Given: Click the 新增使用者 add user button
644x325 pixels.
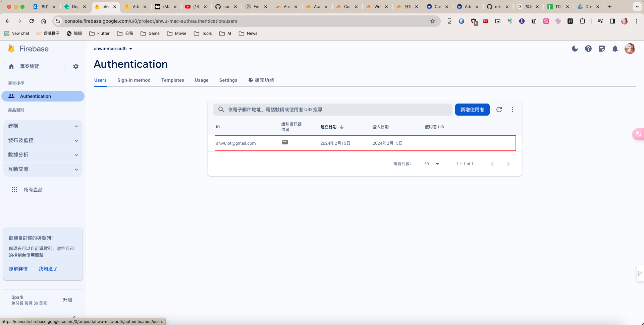Looking at the screenshot, I should point(472,110).
